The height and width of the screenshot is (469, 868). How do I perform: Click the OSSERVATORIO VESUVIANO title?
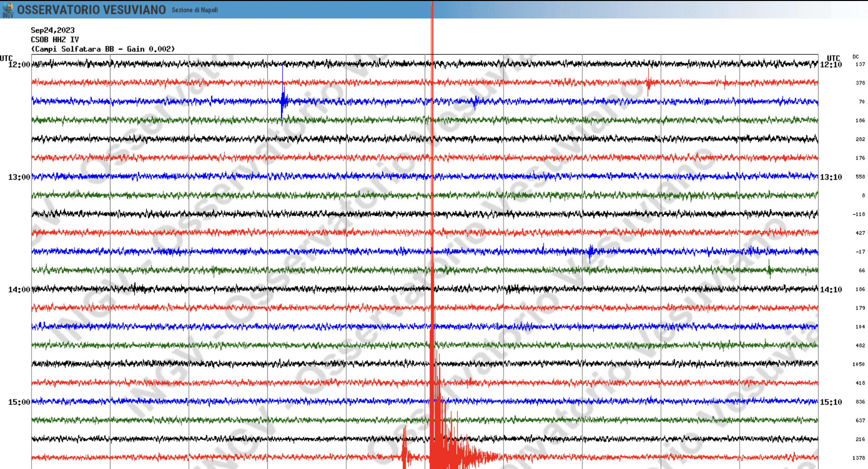click(91, 10)
